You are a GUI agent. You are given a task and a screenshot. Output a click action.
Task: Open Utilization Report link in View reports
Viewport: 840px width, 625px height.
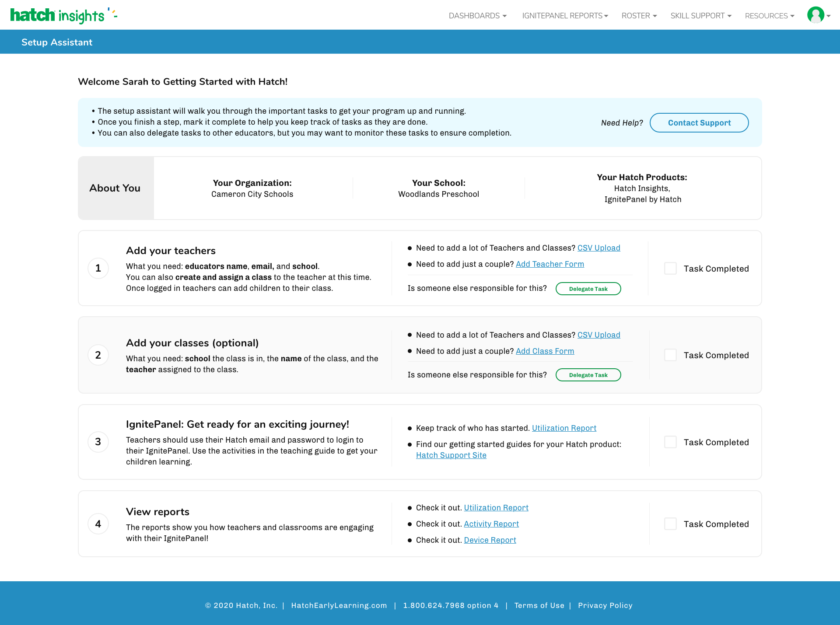click(496, 508)
